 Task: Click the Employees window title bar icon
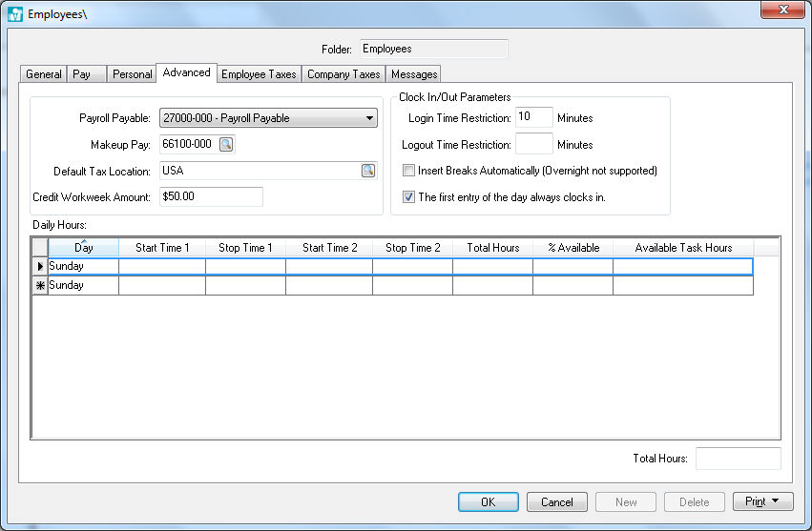click(14, 14)
